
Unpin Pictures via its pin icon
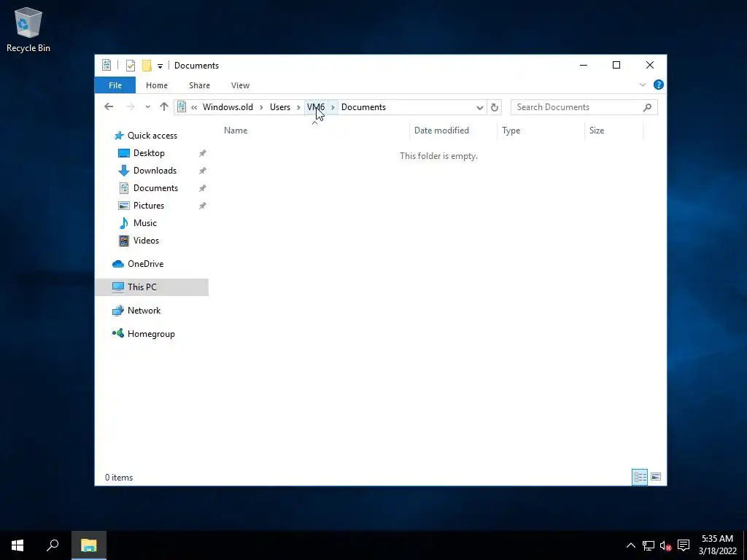click(202, 206)
